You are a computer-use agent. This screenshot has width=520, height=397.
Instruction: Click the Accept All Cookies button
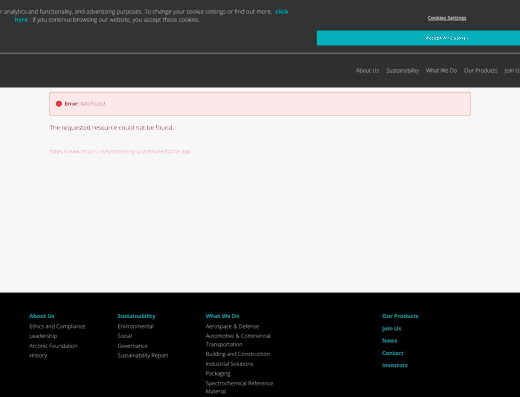click(418, 38)
